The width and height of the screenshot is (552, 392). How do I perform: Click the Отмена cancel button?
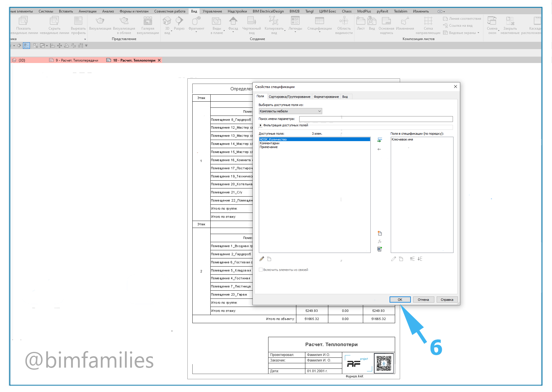coord(423,300)
